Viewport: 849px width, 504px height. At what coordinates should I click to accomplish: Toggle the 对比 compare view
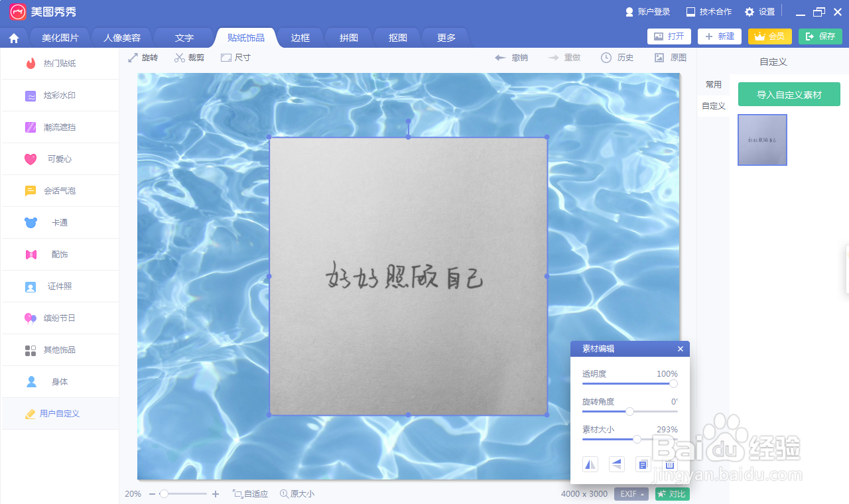pos(671,493)
